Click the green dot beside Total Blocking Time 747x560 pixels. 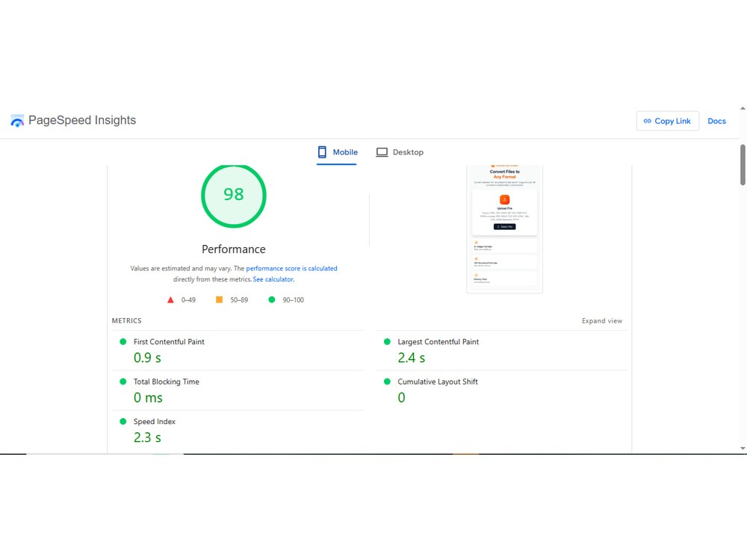click(x=123, y=382)
